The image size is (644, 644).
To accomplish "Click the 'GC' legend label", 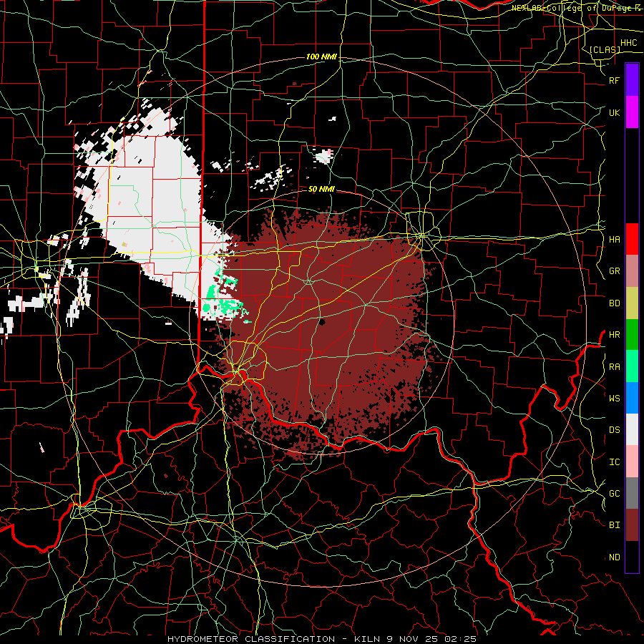I will point(614,494).
